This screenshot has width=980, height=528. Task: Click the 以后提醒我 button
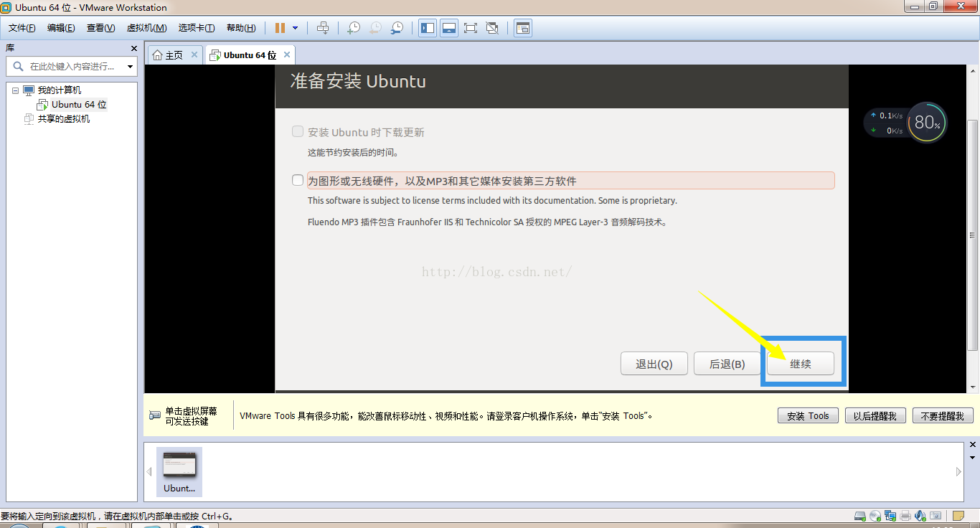point(875,415)
